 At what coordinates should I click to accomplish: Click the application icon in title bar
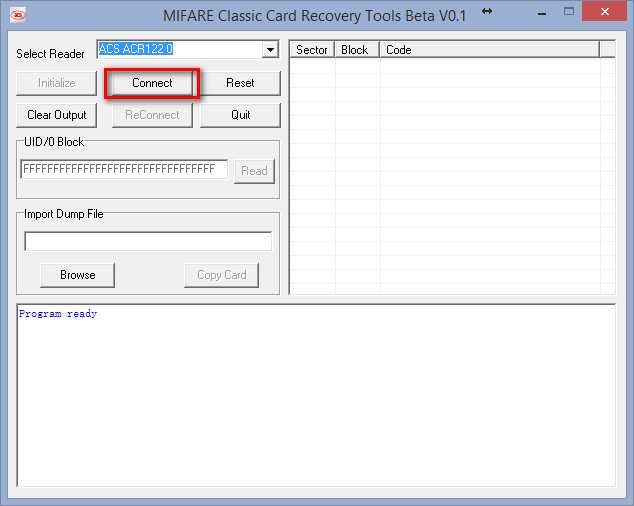pos(17,15)
